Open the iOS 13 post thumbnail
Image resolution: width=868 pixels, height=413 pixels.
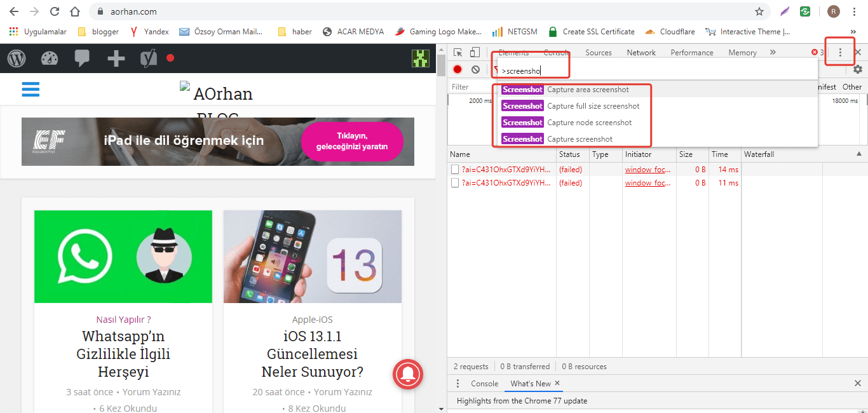coord(313,257)
